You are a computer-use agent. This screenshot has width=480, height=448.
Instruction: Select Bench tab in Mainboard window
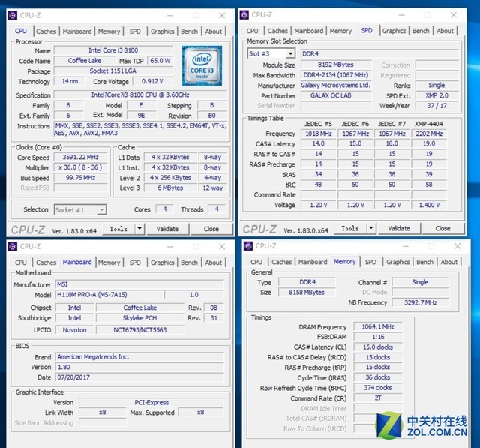click(189, 263)
